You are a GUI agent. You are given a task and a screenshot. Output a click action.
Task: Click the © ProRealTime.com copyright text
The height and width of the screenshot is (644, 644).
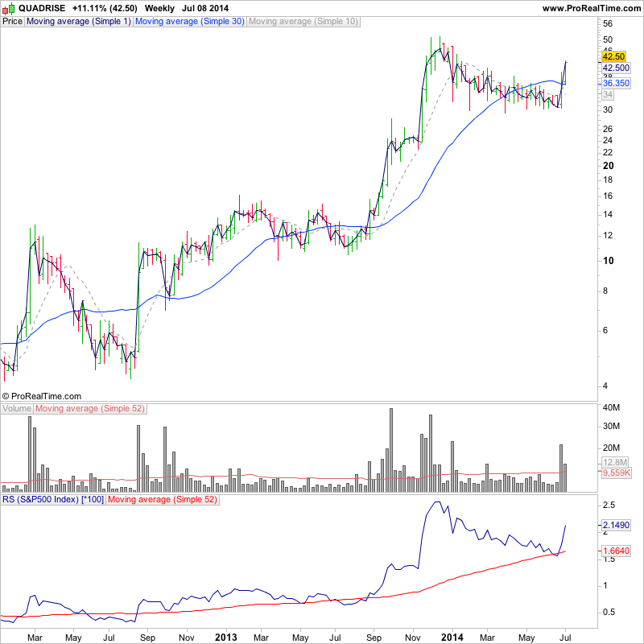(x=42, y=396)
